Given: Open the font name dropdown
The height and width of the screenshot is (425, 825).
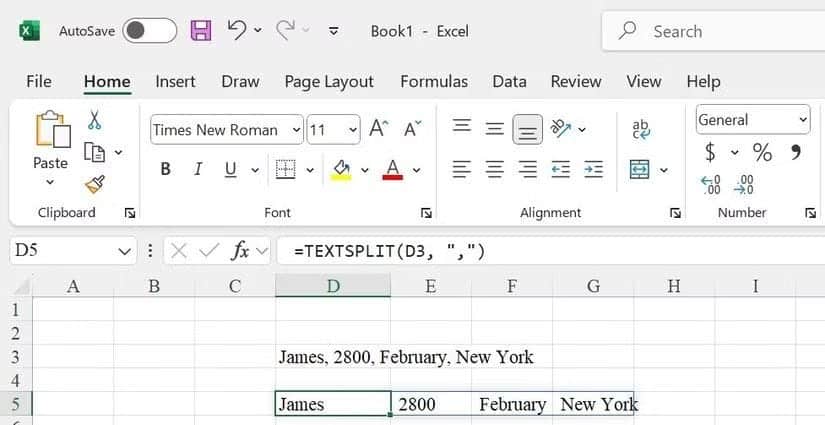Looking at the screenshot, I should [x=296, y=130].
